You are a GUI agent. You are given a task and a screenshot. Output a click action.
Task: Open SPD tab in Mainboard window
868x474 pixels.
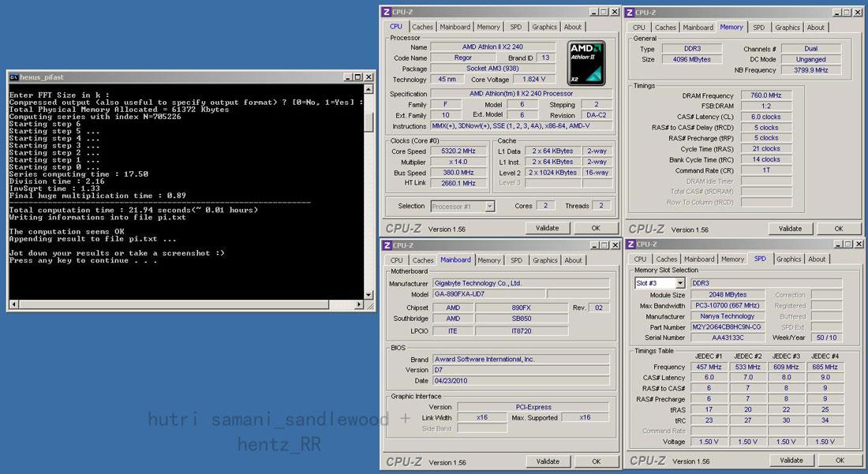coord(517,260)
